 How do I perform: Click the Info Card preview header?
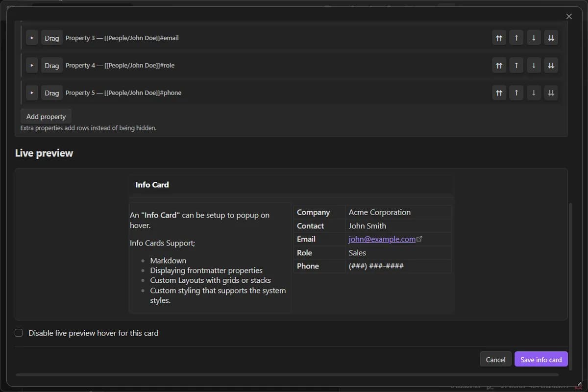tap(292, 185)
